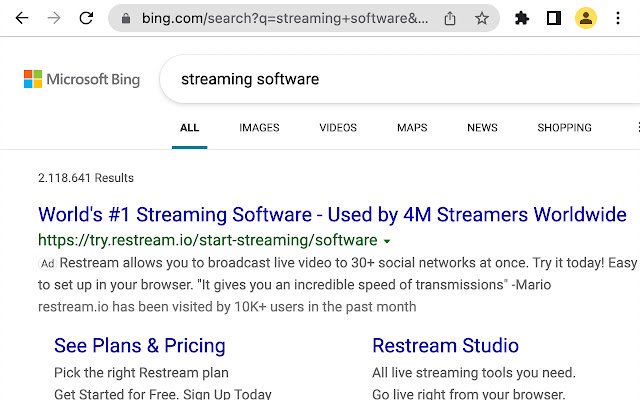The height and width of the screenshot is (400, 640).
Task: Expand the dropdown arrow beside restream URL
Action: coord(387,241)
